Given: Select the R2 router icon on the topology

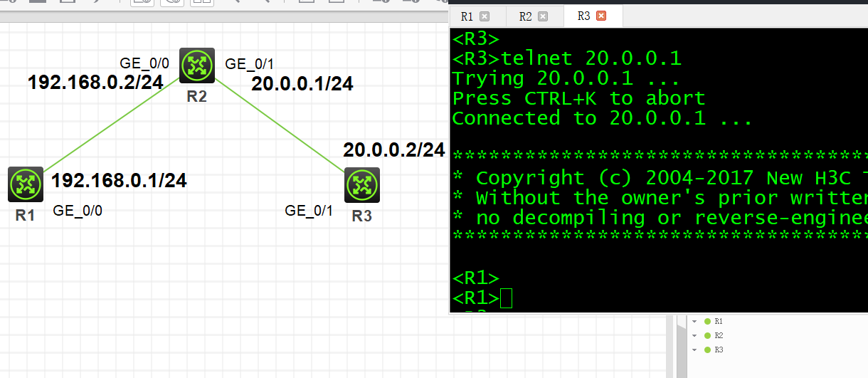Looking at the screenshot, I should 196,66.
